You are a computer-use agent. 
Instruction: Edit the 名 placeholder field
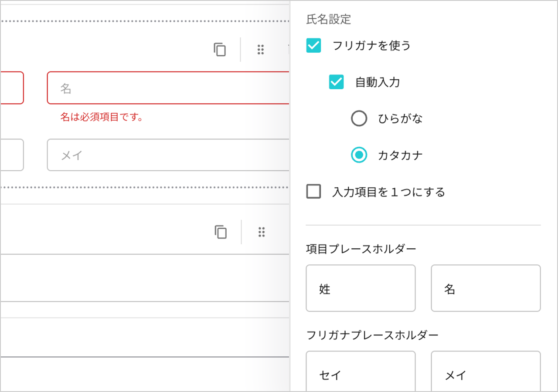(x=485, y=288)
